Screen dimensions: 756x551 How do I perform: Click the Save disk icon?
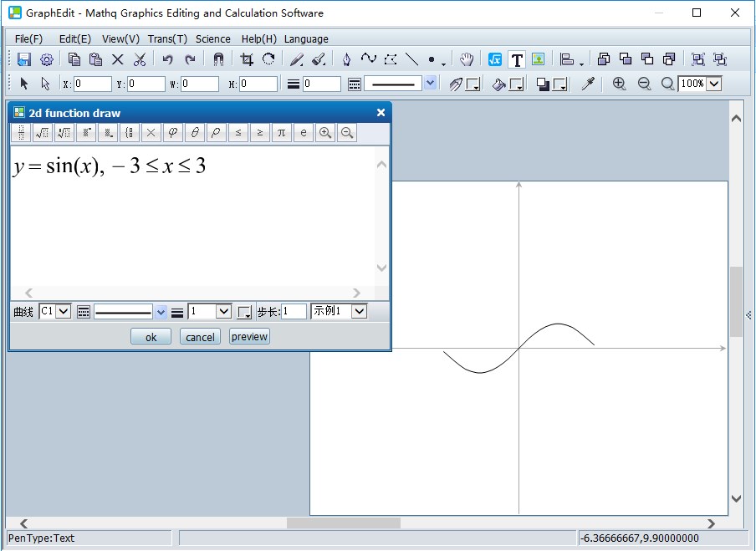(23, 59)
